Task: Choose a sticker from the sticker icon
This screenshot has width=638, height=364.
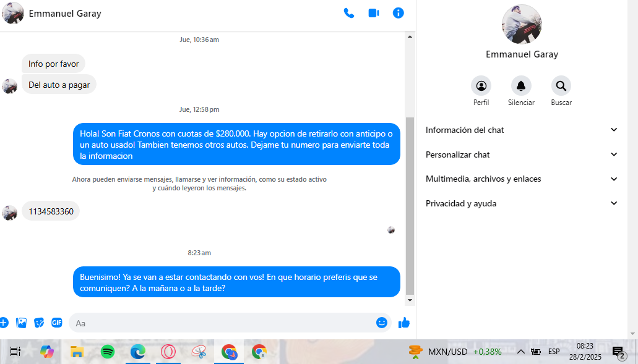Action: [39, 323]
